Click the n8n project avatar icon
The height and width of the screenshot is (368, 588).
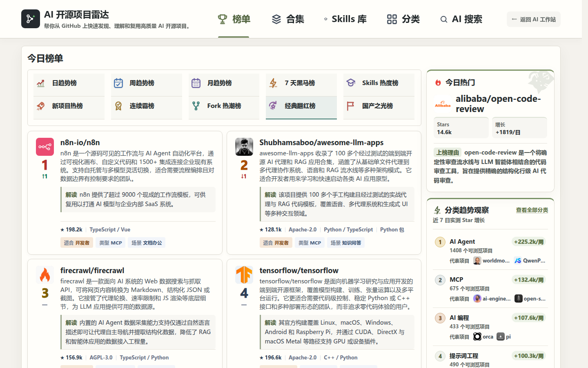pyautogui.click(x=45, y=147)
